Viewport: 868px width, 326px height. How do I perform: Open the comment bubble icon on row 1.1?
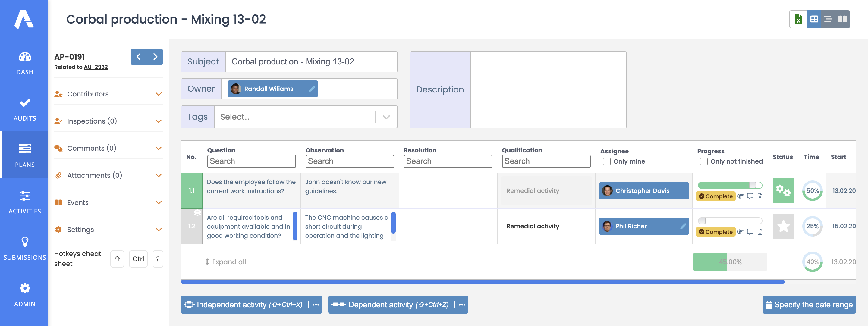tap(750, 196)
